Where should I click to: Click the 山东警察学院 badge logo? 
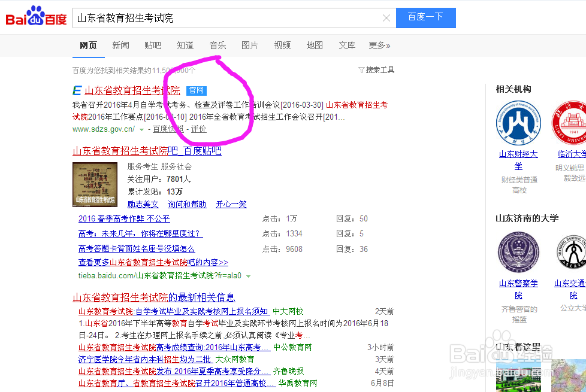tap(518, 252)
